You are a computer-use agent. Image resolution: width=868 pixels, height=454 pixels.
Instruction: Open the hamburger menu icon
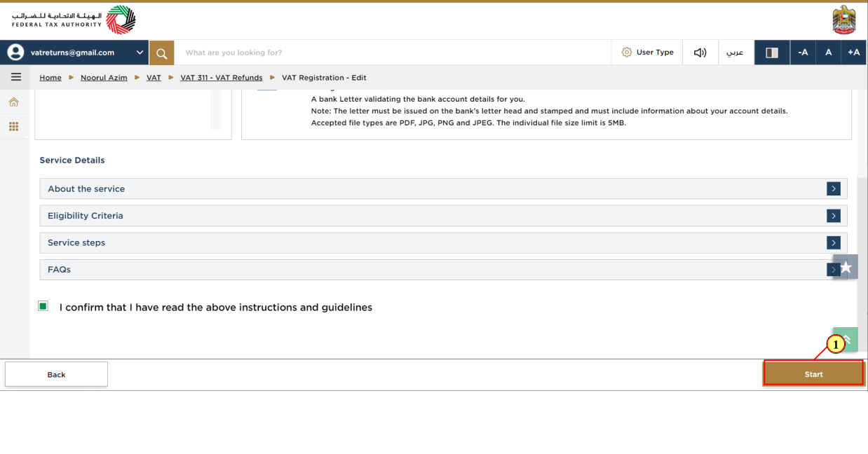pyautogui.click(x=15, y=77)
